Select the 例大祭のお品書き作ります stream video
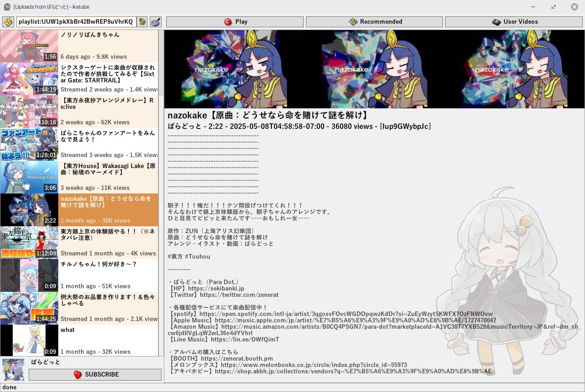 tap(79, 308)
